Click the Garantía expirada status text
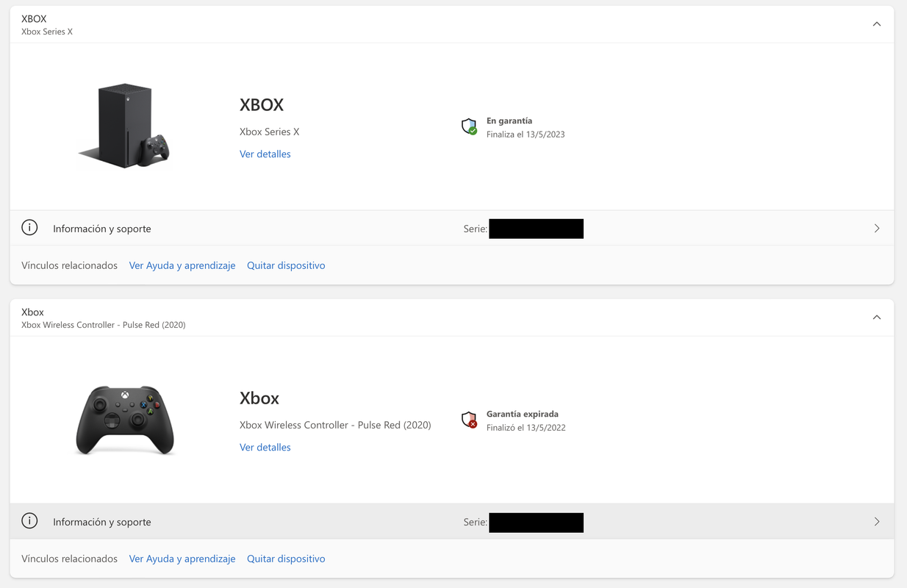 pyautogui.click(x=522, y=414)
